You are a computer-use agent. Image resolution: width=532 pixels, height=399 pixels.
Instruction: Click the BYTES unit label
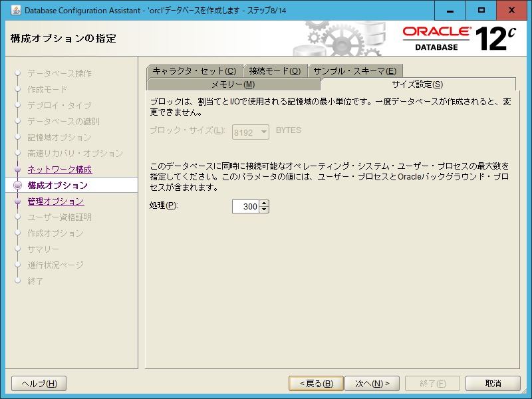click(289, 130)
